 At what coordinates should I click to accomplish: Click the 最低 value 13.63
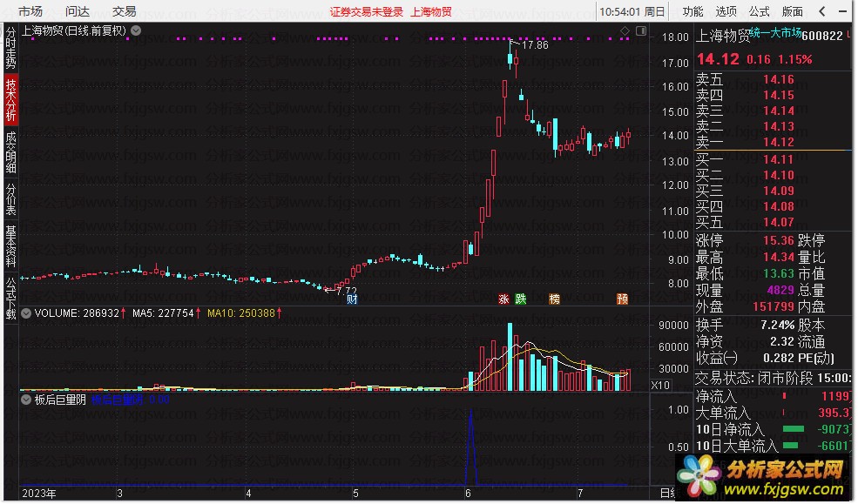[778, 272]
